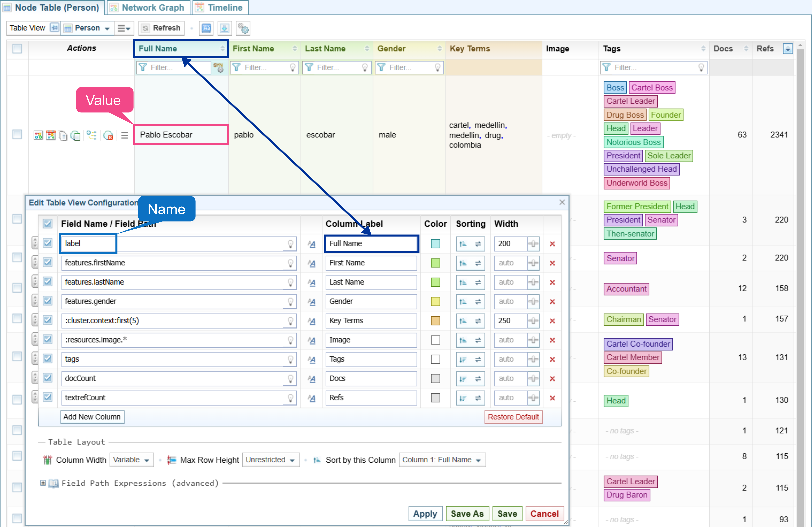Click the SYN synonym settings icon
812x527 pixels.
pyautogui.click(x=218, y=67)
